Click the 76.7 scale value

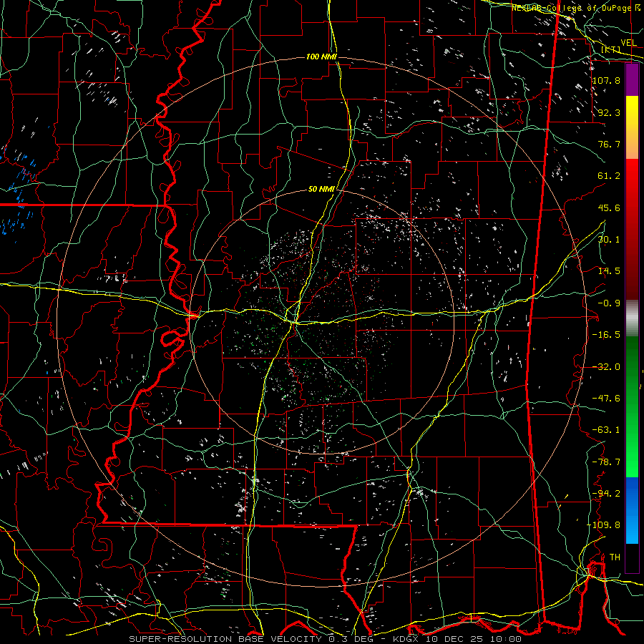point(609,144)
